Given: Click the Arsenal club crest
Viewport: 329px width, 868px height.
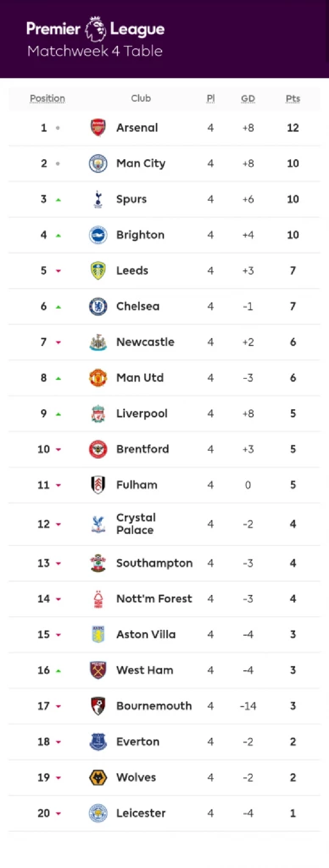Looking at the screenshot, I should click(98, 128).
